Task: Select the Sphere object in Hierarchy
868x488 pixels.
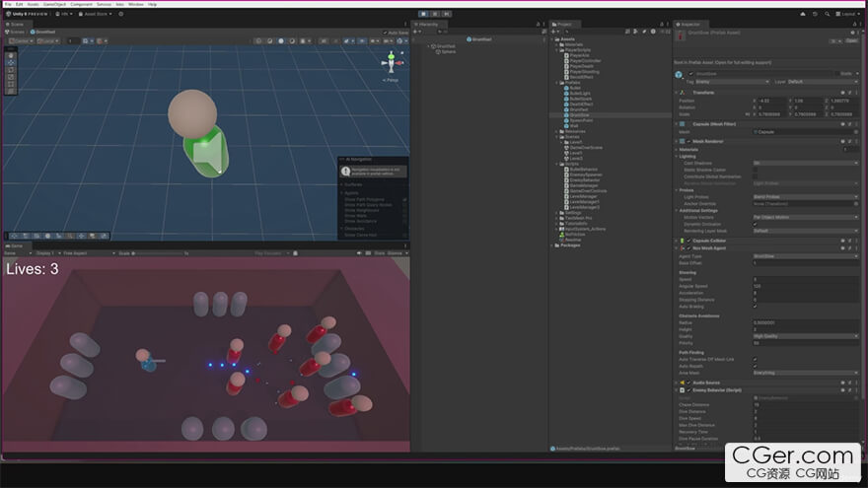Action: click(446, 52)
